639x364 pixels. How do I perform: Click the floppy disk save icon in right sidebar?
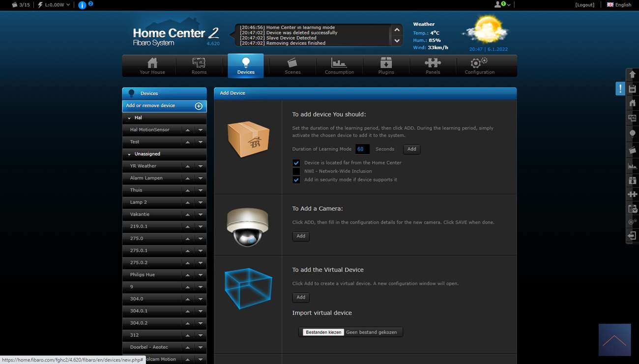[633, 89]
